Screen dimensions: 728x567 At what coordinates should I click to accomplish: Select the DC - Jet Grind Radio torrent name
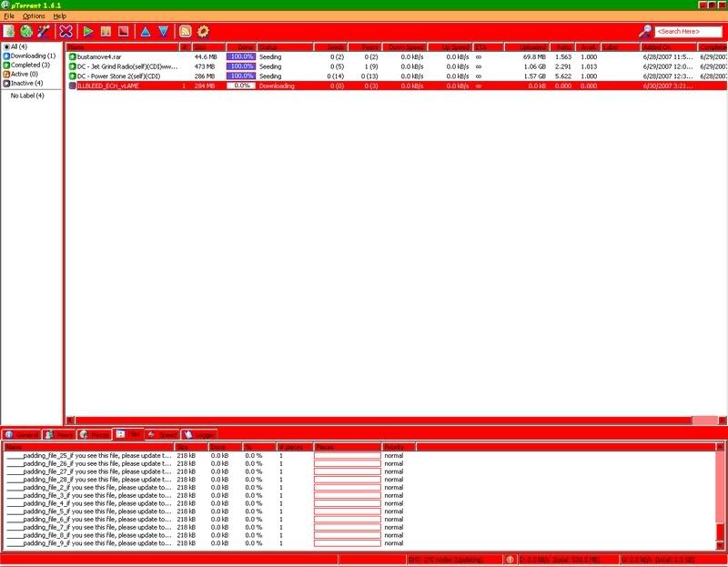point(127,66)
